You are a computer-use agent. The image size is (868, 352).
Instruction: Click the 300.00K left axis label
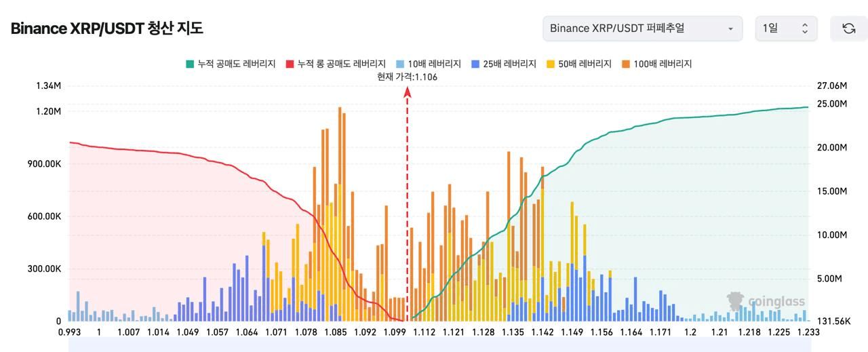tap(45, 269)
